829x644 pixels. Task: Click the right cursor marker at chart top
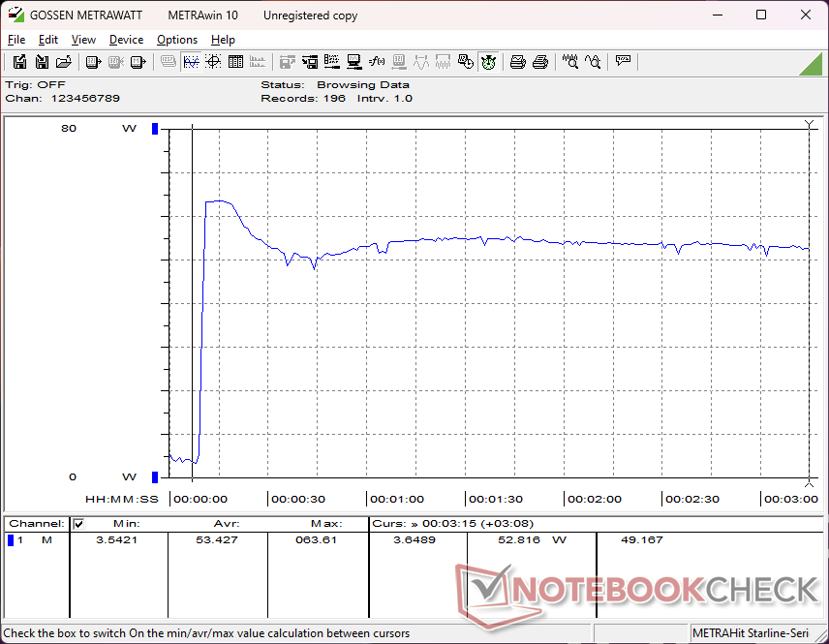click(x=809, y=125)
